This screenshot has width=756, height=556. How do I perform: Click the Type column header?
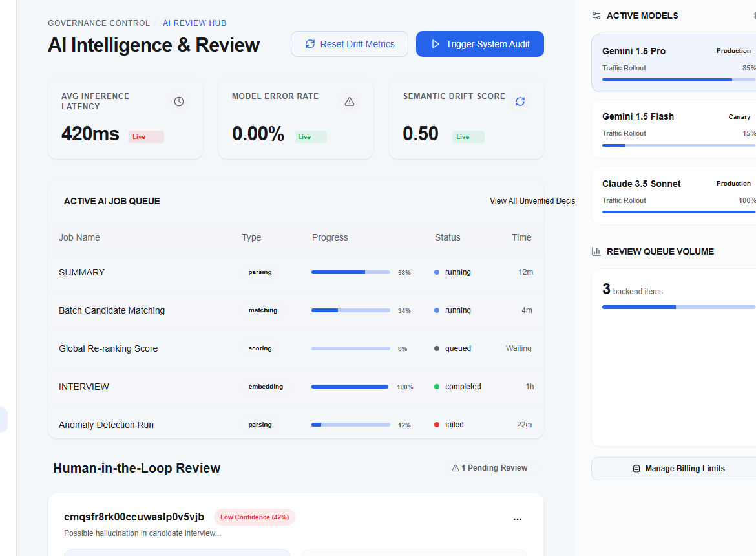251,237
